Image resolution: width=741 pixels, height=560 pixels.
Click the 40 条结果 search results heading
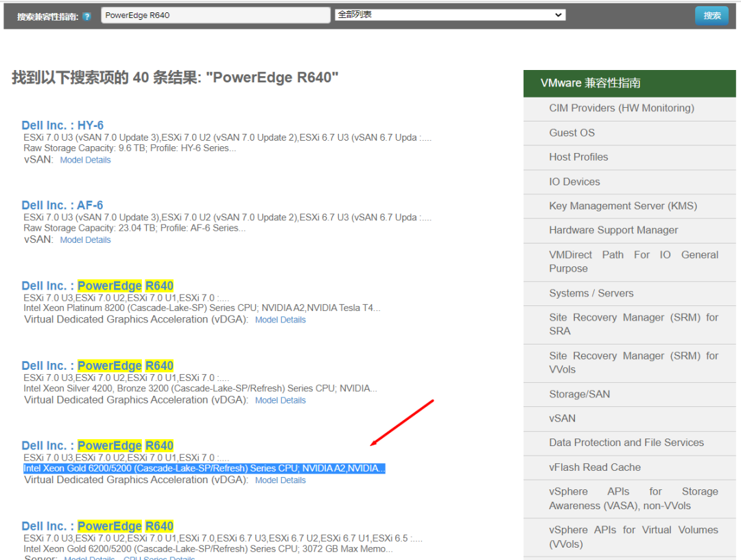coord(175,77)
